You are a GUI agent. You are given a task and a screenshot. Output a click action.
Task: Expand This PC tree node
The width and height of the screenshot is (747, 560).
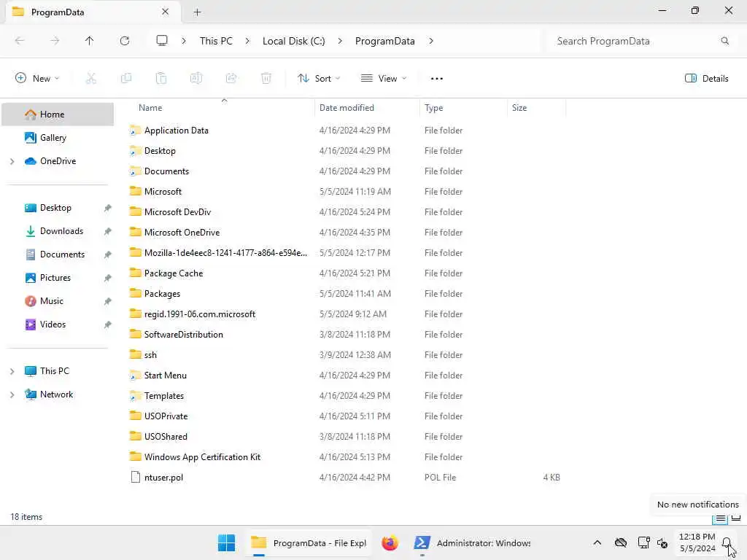click(x=12, y=371)
